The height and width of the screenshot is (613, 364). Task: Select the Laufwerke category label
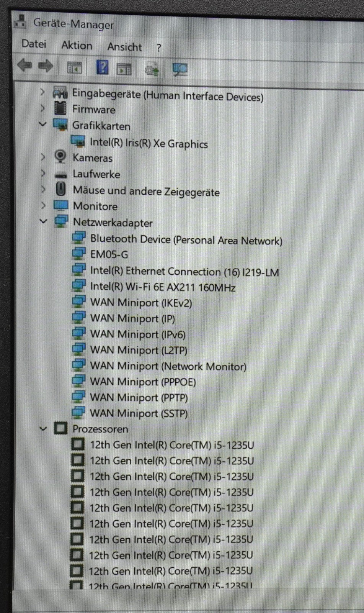click(96, 174)
